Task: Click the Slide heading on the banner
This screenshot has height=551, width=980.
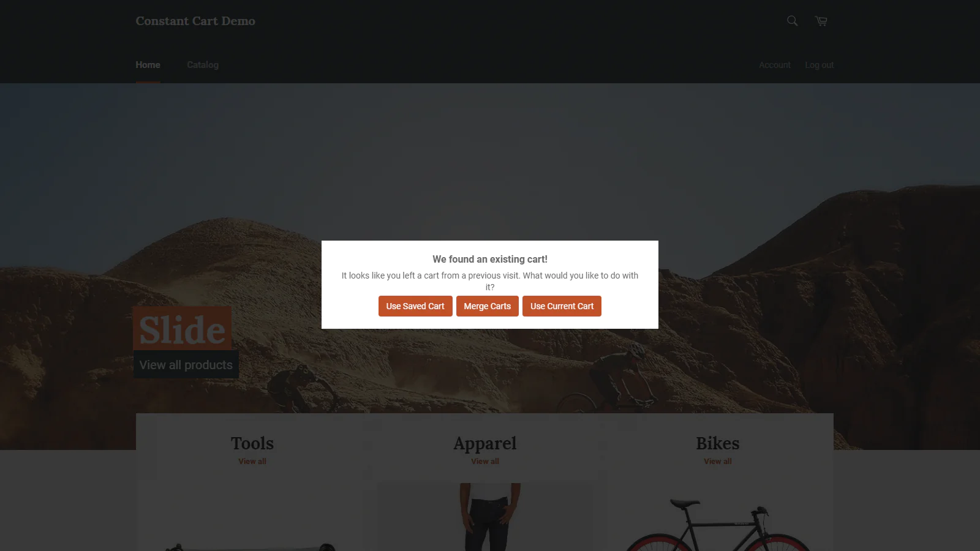Action: click(182, 330)
